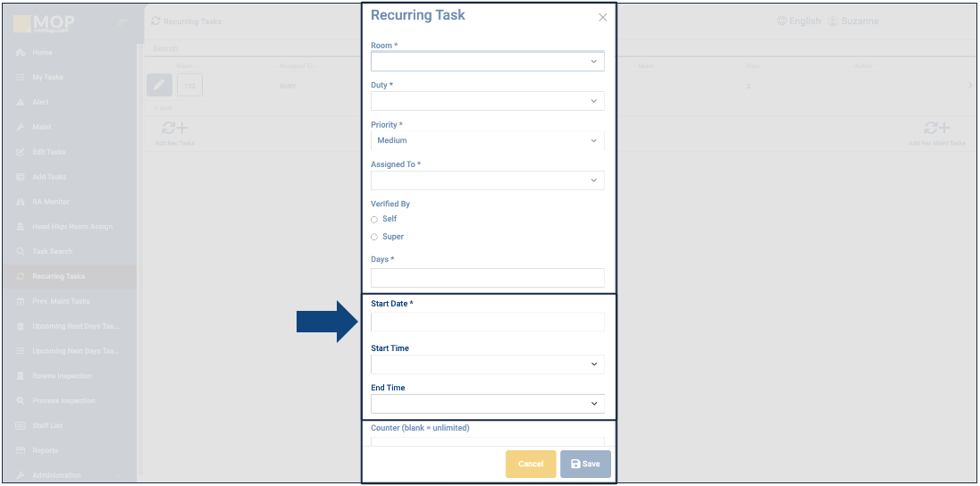Click the hamburger menu icon beside MOP logo
Screen dimensions: 980x486
pyautogui.click(x=122, y=21)
